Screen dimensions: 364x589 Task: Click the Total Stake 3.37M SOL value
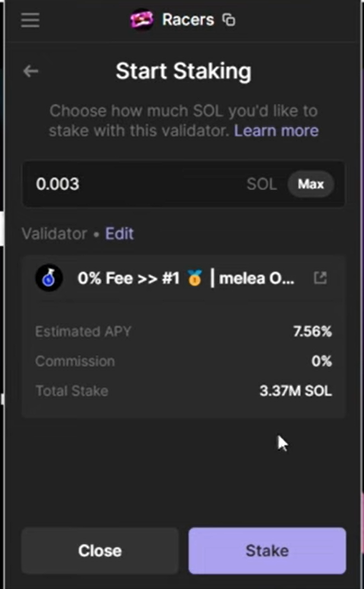[295, 391]
